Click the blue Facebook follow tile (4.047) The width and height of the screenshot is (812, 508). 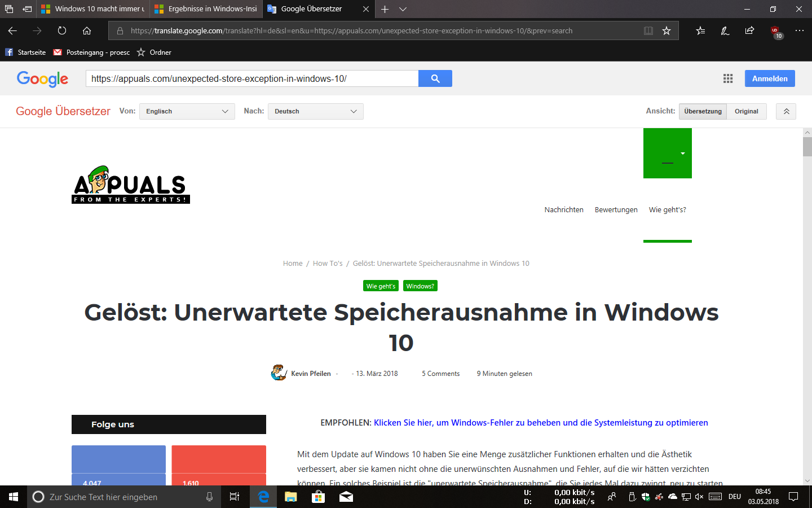click(x=118, y=465)
